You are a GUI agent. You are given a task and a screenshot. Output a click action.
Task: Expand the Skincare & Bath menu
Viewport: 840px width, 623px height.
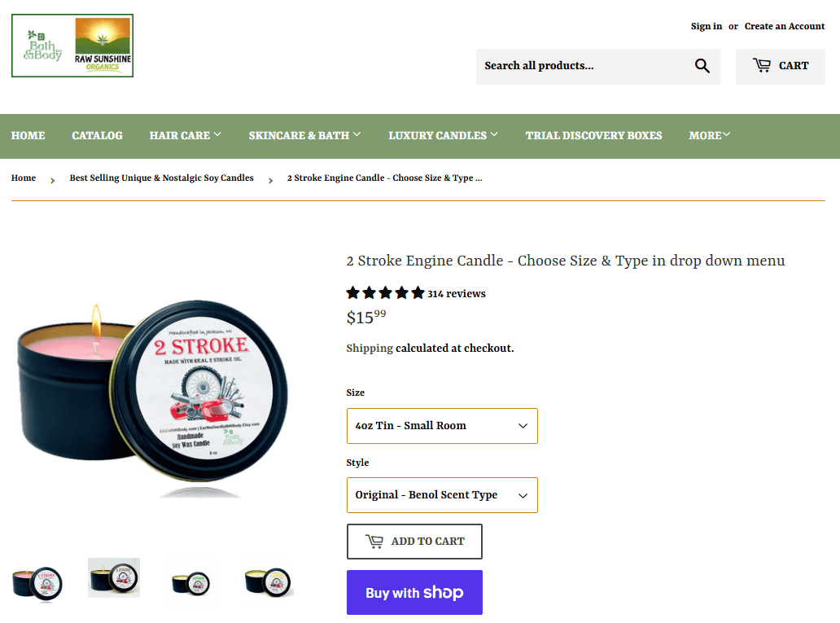304,136
